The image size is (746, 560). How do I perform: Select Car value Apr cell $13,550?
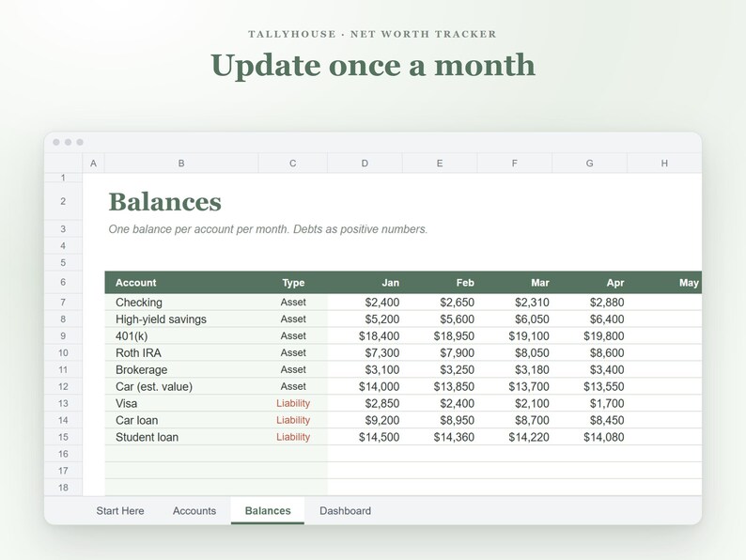tap(589, 386)
